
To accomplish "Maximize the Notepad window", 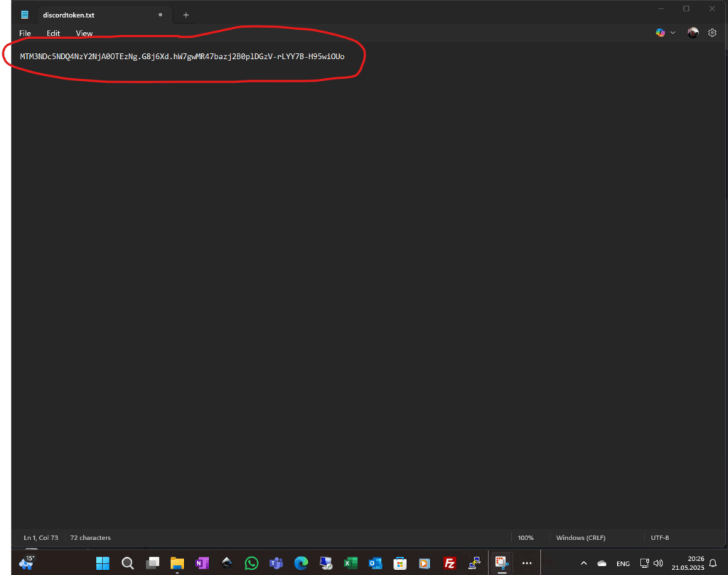I will (686, 9).
